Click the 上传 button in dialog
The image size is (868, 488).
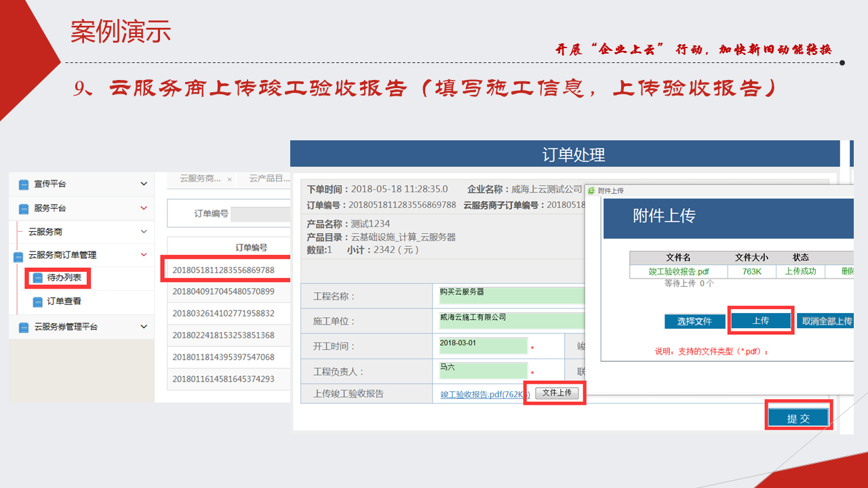(760, 321)
